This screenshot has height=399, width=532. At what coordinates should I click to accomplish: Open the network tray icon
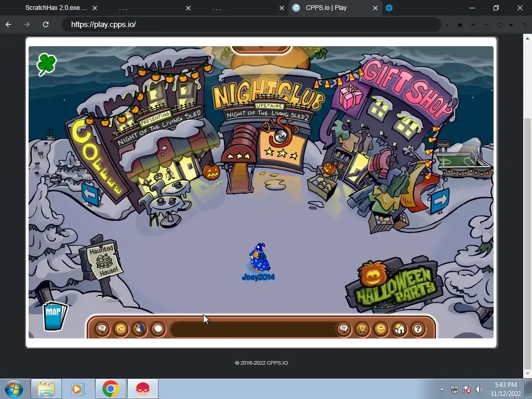tap(454, 389)
